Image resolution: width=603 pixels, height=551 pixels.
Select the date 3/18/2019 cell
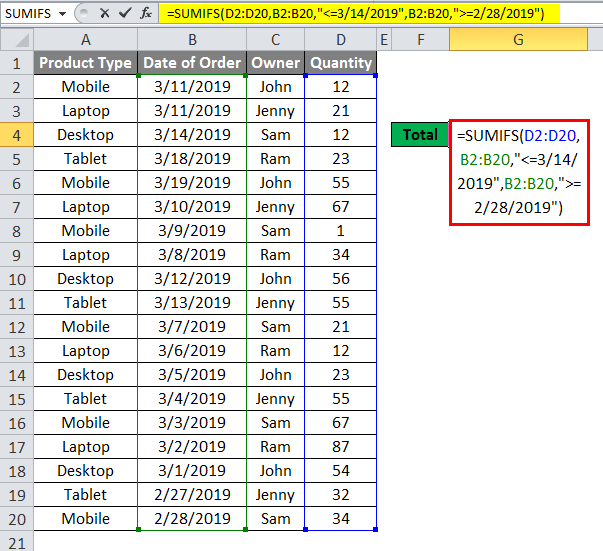192,159
